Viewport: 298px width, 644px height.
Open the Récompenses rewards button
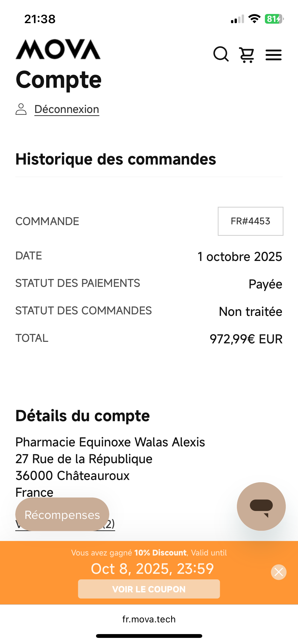(x=62, y=515)
